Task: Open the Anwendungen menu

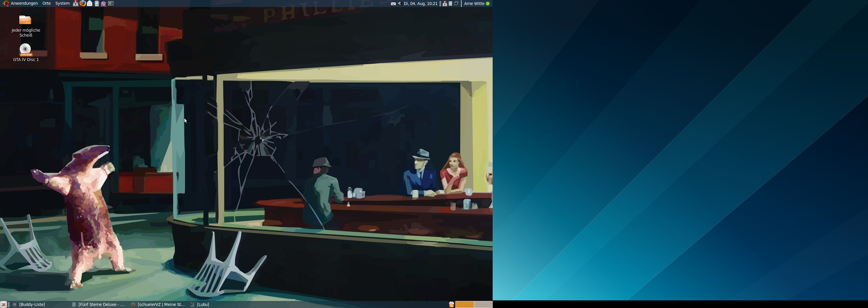Action: click(x=24, y=3)
